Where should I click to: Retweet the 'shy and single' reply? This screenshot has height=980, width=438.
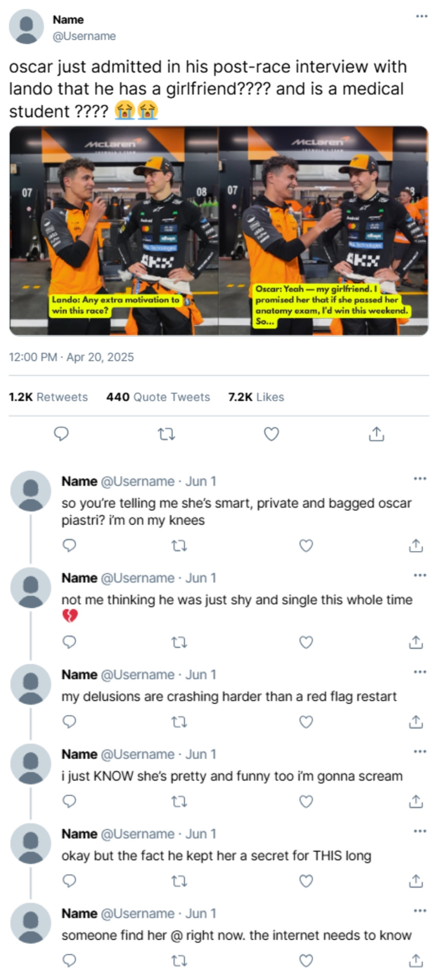coord(179,642)
